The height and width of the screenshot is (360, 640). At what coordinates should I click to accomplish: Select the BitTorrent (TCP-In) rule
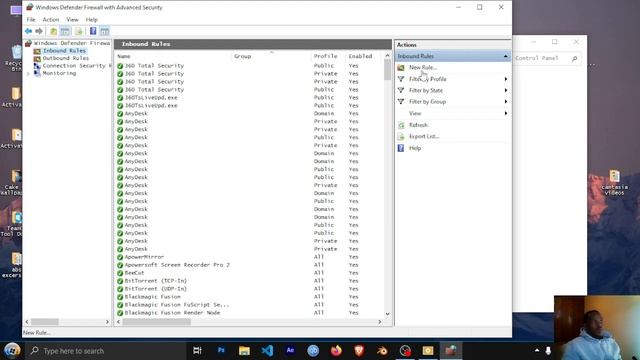[156, 281]
